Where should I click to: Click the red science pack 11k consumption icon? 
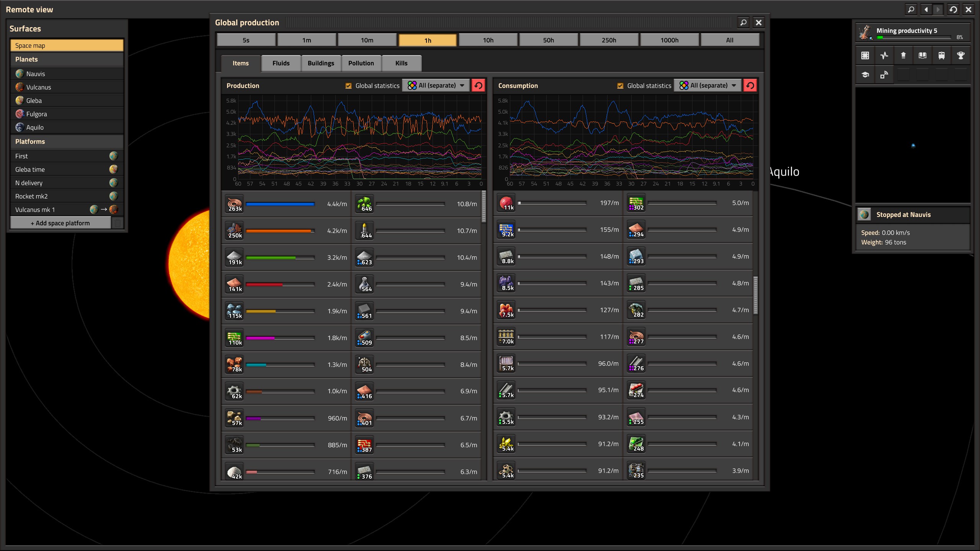506,203
